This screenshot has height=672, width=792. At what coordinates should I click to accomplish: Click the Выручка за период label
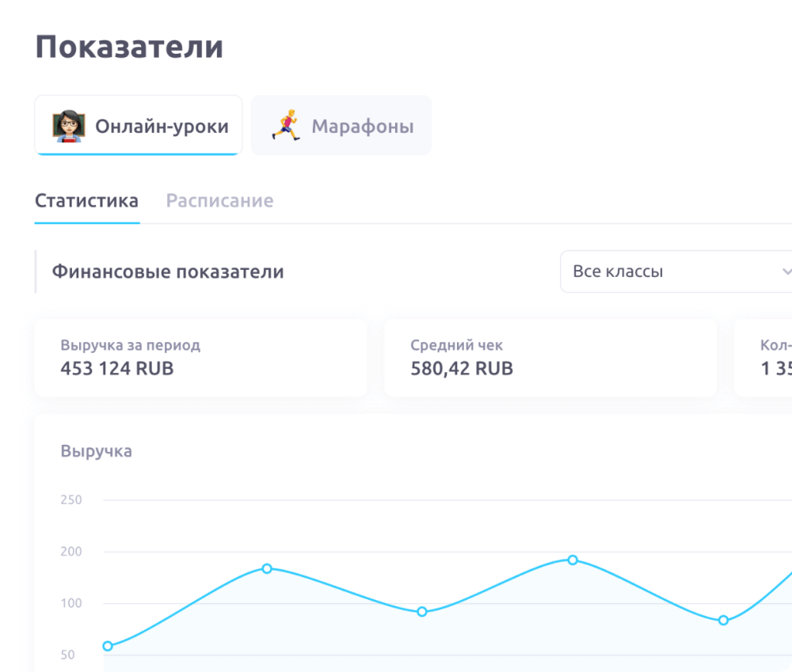(x=131, y=345)
